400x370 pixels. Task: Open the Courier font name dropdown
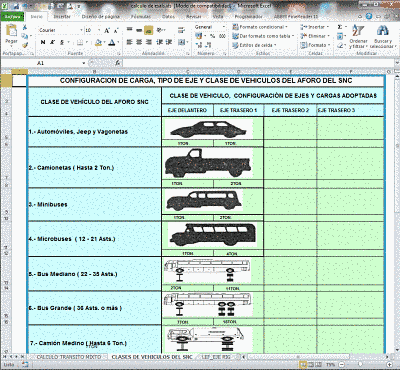pos(81,30)
